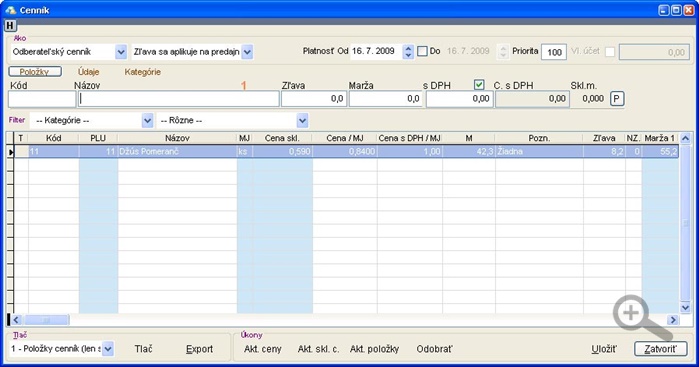Focus the Názov input field
This screenshot has height=367, width=699.
coord(178,99)
